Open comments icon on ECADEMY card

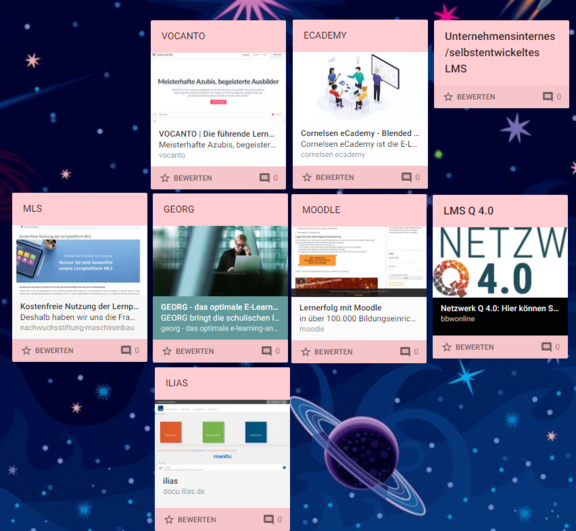(x=406, y=177)
